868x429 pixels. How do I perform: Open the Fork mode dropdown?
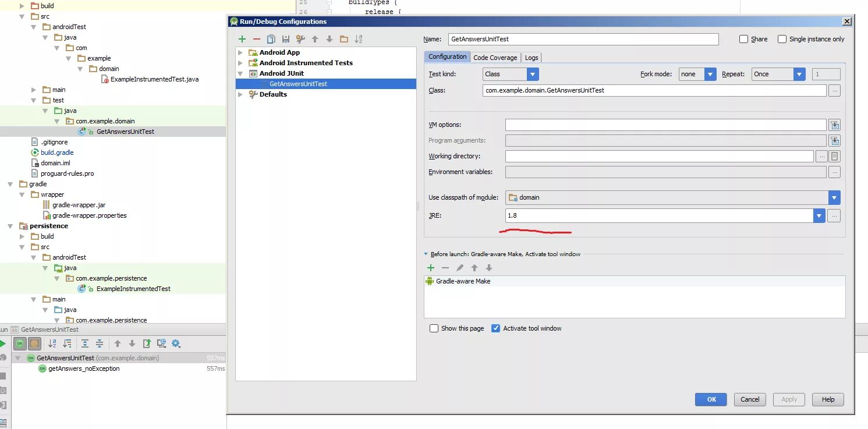710,74
